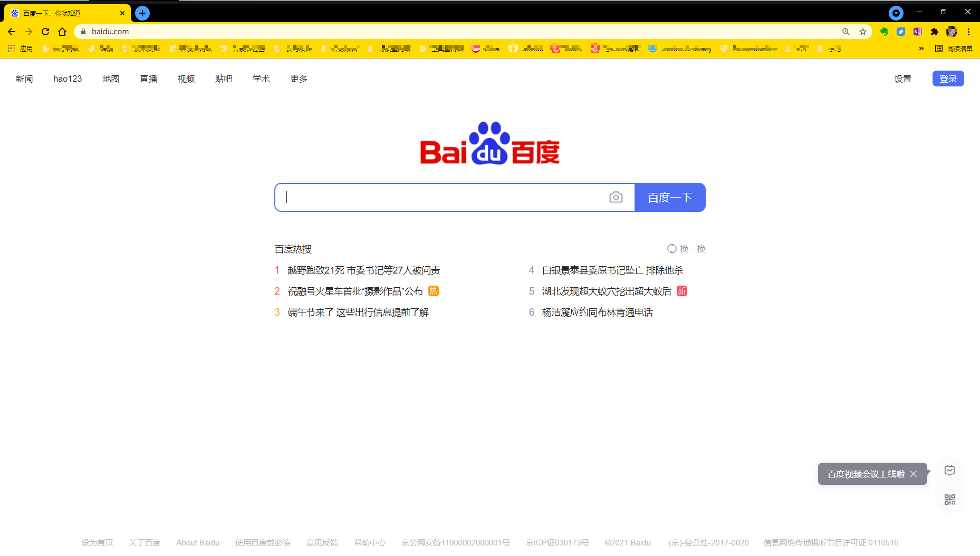The width and height of the screenshot is (980, 556).
Task: Open the extensions puzzle icon
Action: click(x=935, y=32)
